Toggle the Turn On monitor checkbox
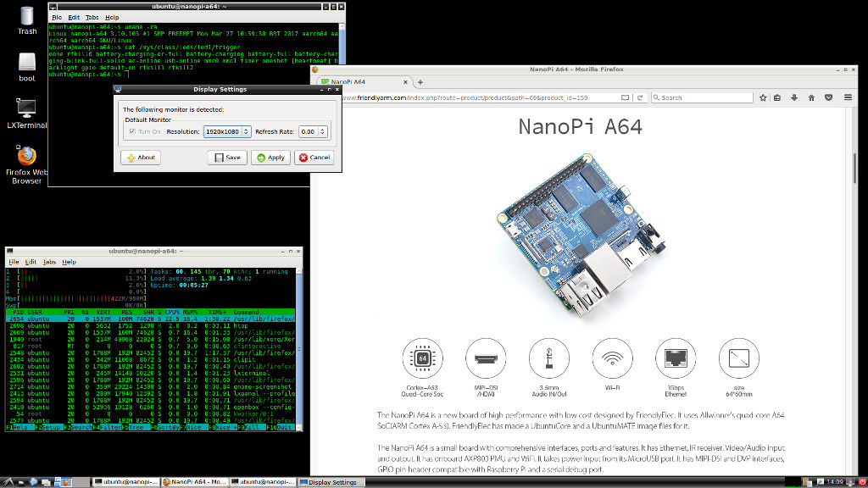Image resolution: width=868 pixels, height=488 pixels. click(x=130, y=131)
